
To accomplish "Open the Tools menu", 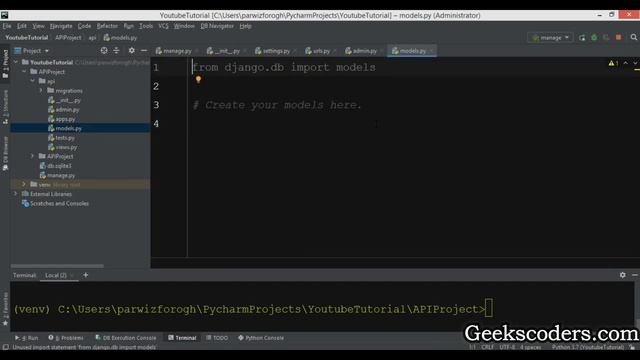I will pos(146,26).
